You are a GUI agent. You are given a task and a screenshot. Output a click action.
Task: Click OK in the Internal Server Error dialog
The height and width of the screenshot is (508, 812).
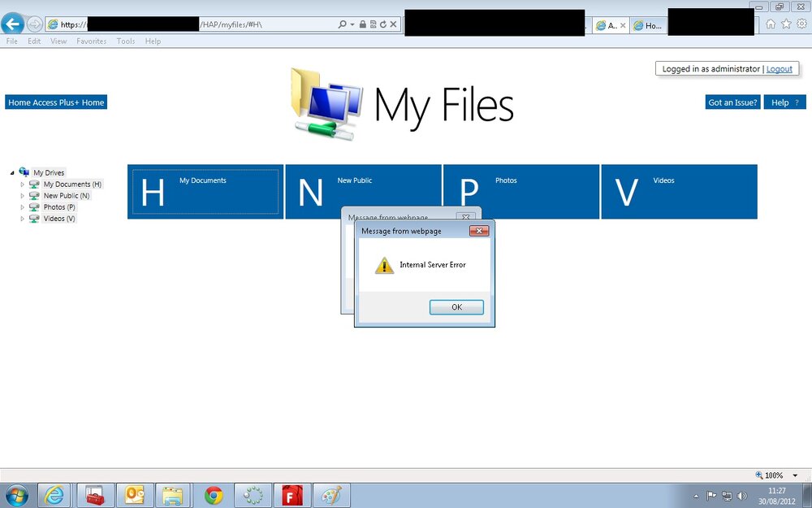click(456, 307)
